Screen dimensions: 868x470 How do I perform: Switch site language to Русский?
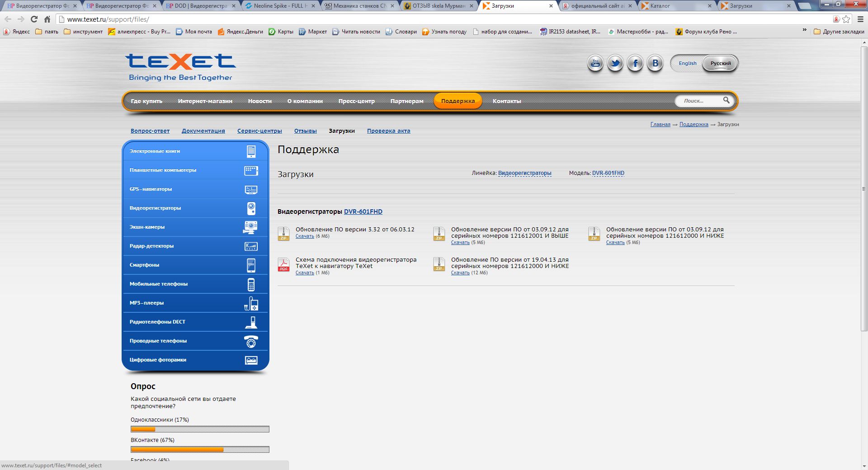point(720,63)
